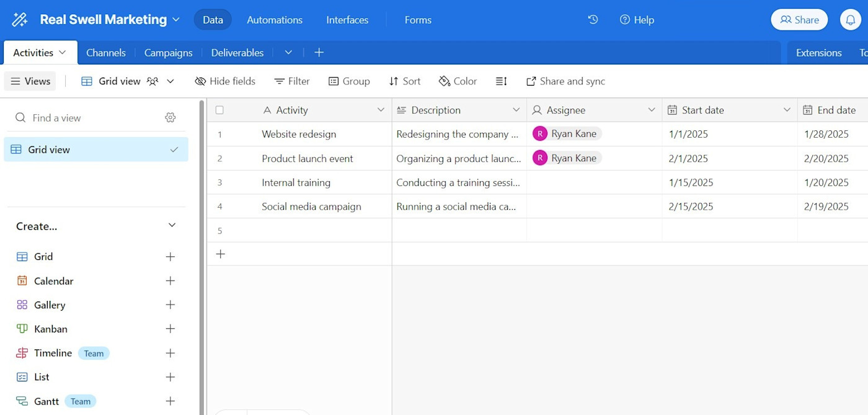Image resolution: width=868 pixels, height=415 pixels.
Task: Click the Website redesign cell
Action: (299, 134)
